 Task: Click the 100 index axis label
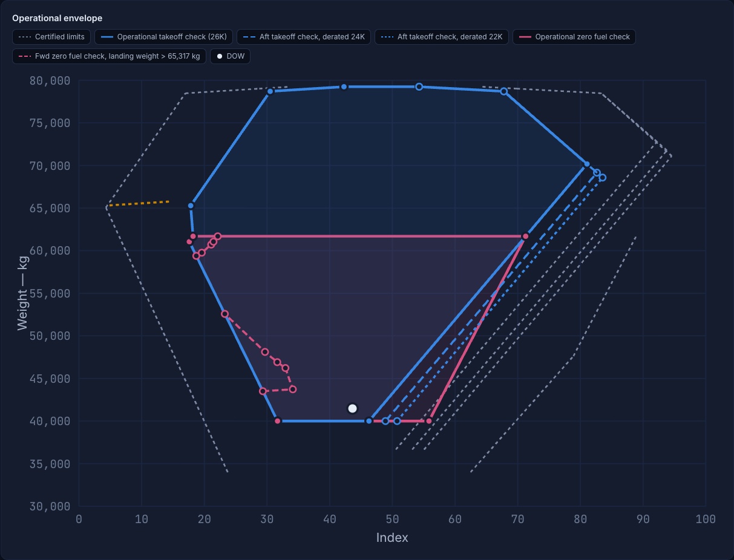click(x=706, y=519)
